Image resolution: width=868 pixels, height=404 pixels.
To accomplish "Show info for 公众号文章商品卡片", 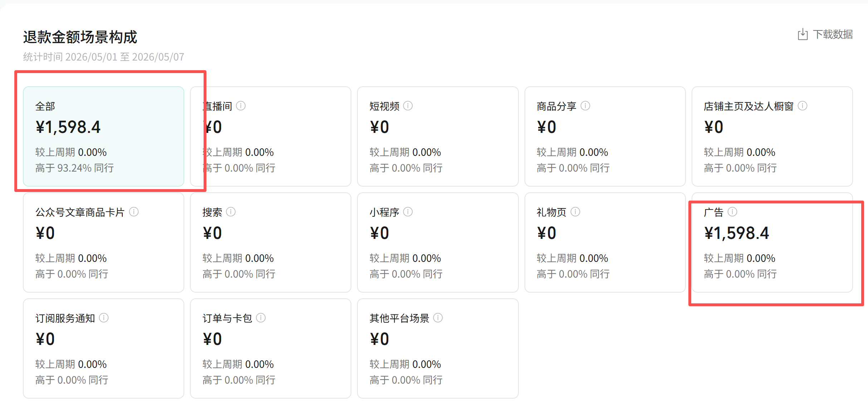I will click(134, 212).
